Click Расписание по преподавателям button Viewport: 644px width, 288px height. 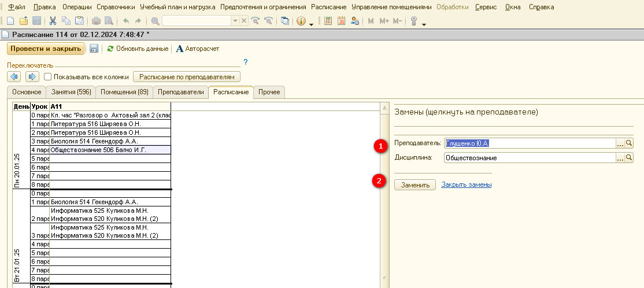187,77
